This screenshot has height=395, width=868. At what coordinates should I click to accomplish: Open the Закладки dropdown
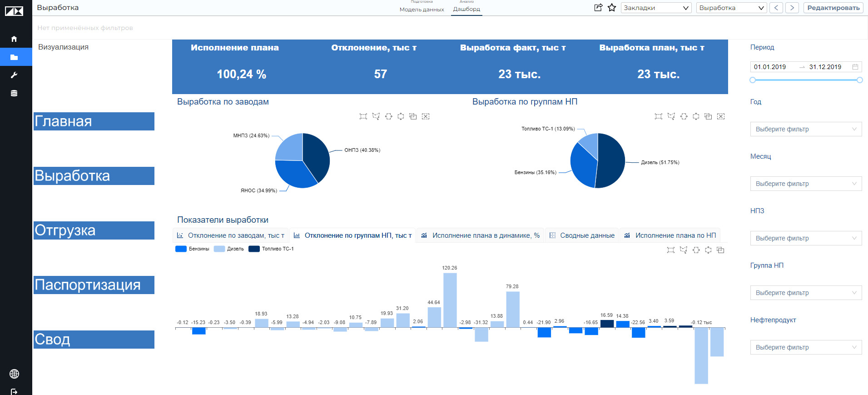[x=656, y=8]
